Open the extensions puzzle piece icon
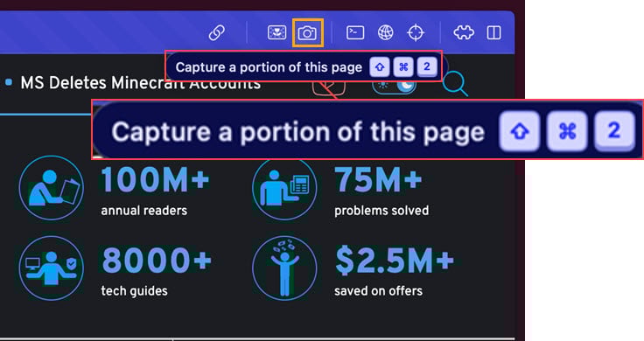 click(464, 32)
